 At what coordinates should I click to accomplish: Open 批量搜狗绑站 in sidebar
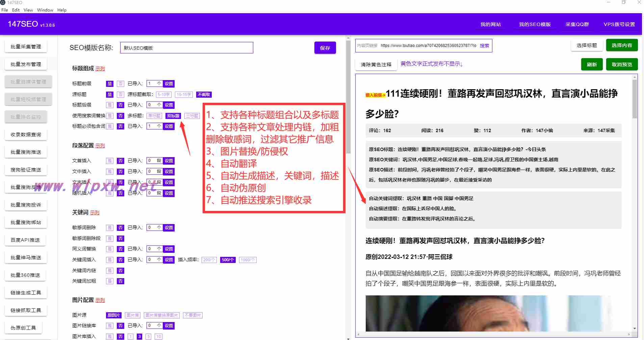(x=26, y=222)
